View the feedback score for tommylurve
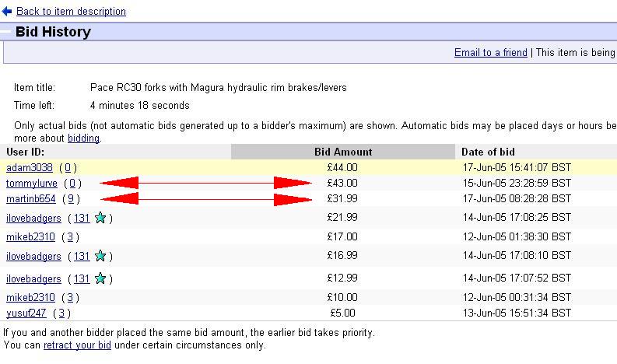617x364 pixels. point(73,184)
